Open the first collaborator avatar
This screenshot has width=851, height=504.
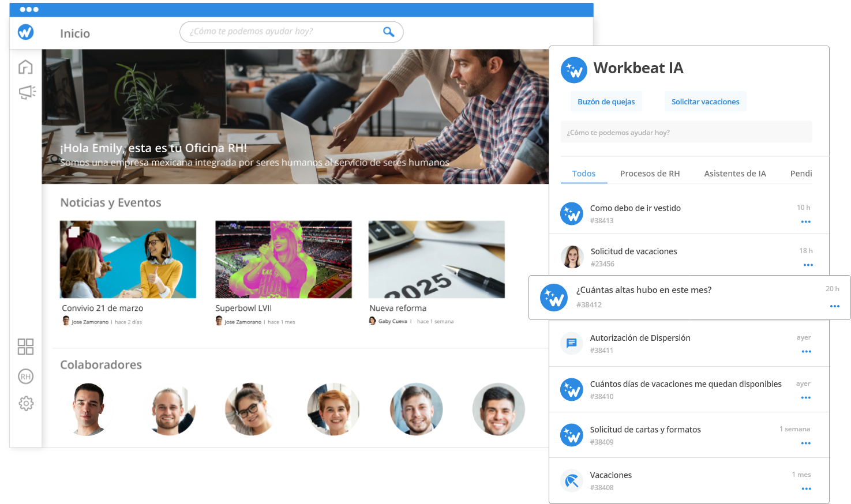click(88, 409)
